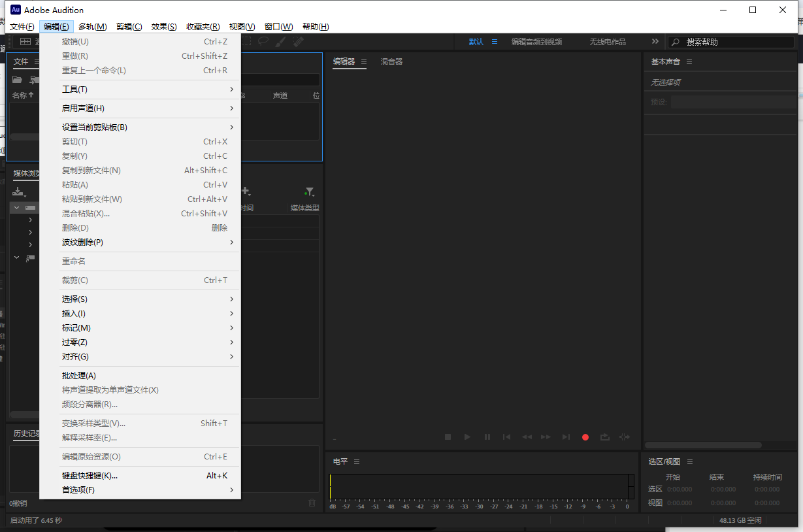Screen dimensions: 803x532
Task: Switch to the 混音器 tab
Action: click(391, 61)
